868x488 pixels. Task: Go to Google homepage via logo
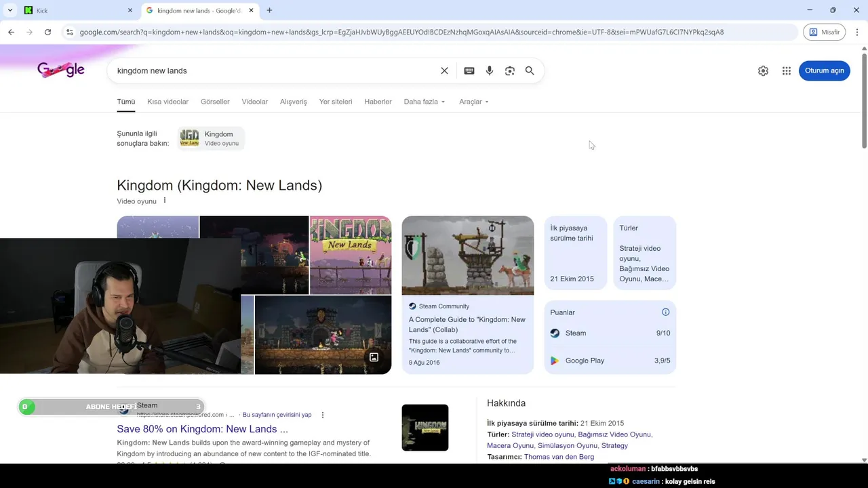[x=61, y=70]
